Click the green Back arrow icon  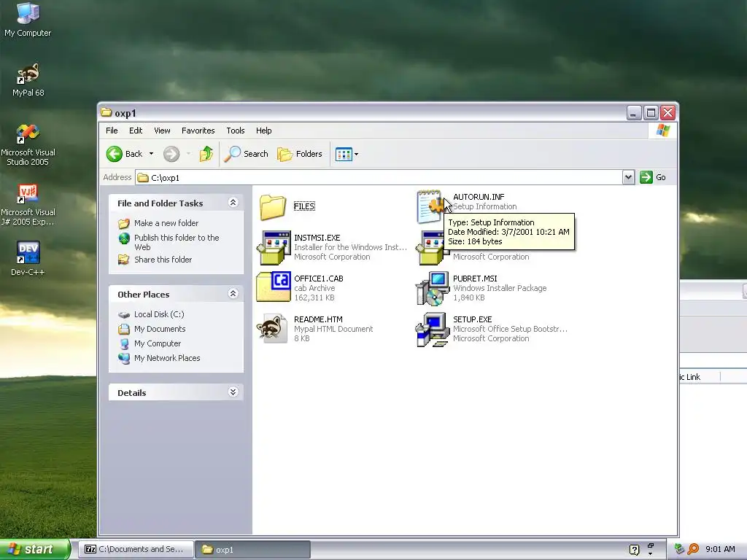click(x=115, y=154)
